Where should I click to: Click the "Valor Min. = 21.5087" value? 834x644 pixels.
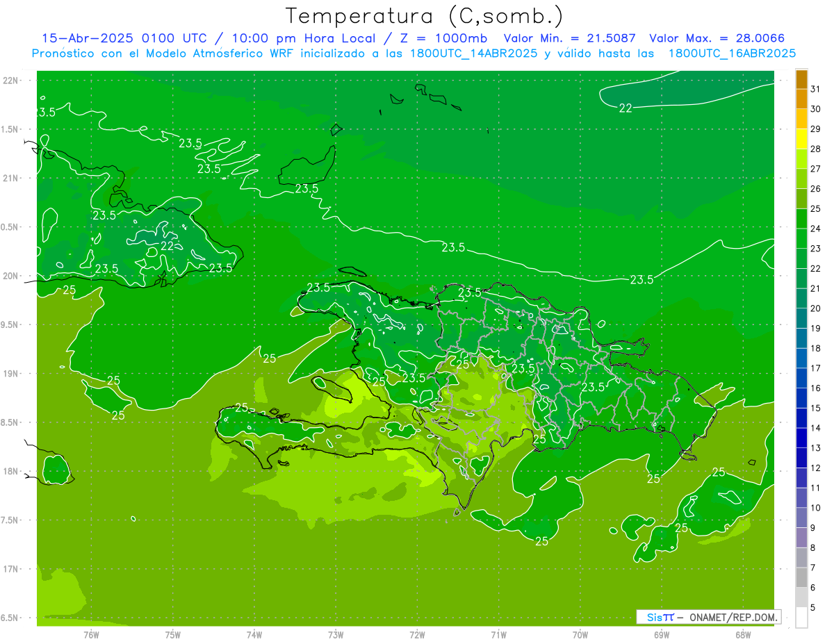(569, 39)
